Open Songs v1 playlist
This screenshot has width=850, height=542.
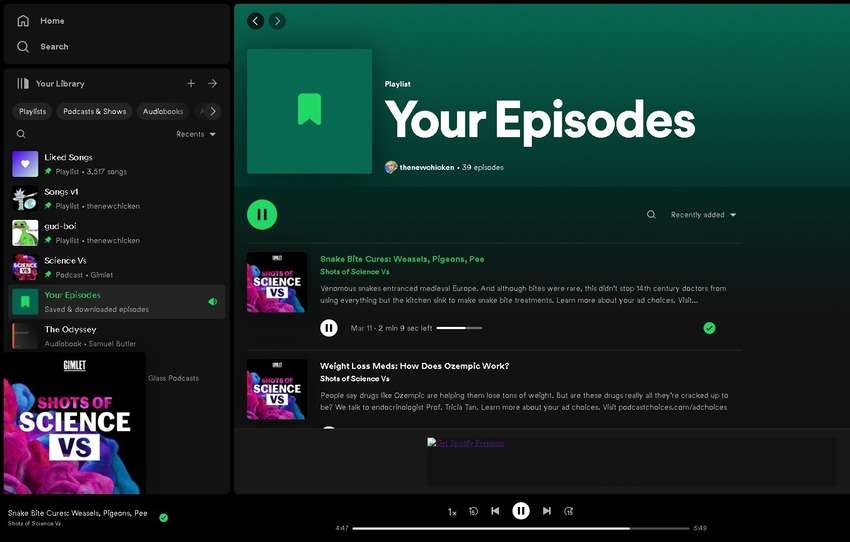[117, 198]
